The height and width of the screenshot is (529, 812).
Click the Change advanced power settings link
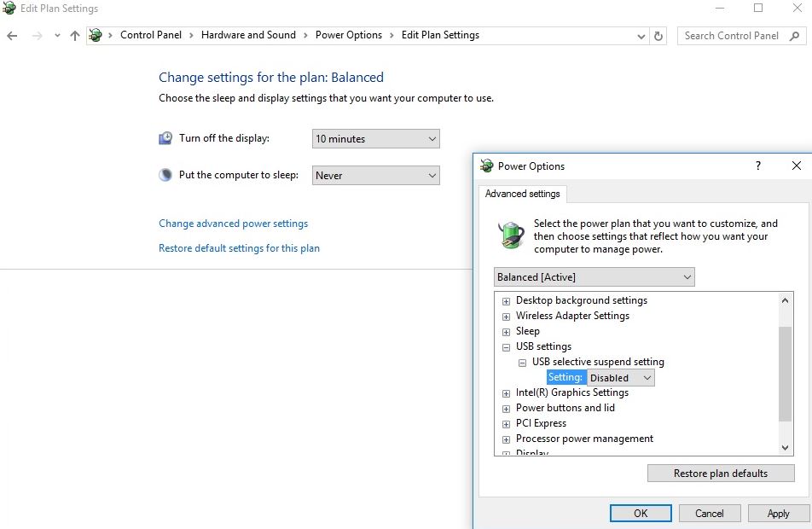[x=233, y=223]
